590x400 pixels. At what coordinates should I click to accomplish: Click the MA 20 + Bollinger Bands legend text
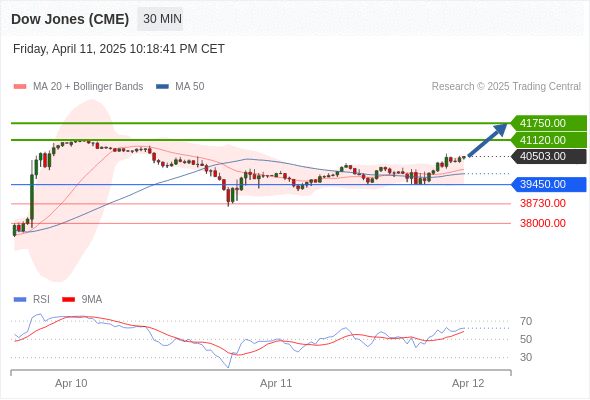point(88,87)
